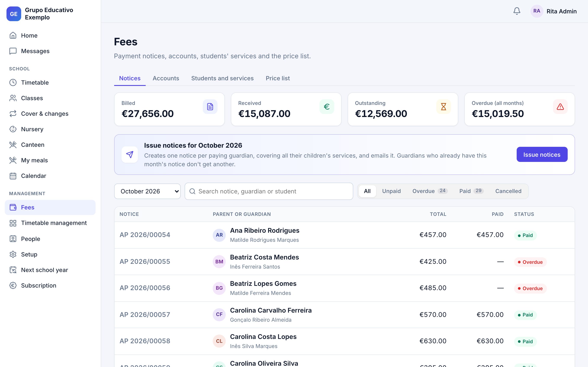Open Timetable clock icon in sidebar
This screenshot has height=367, width=588.
13,82
